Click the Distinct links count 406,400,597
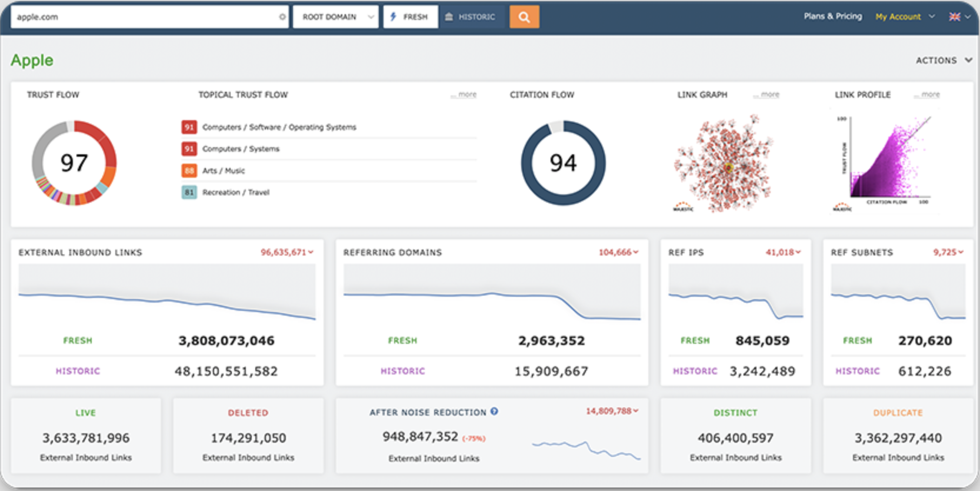The image size is (980, 491). [x=735, y=438]
